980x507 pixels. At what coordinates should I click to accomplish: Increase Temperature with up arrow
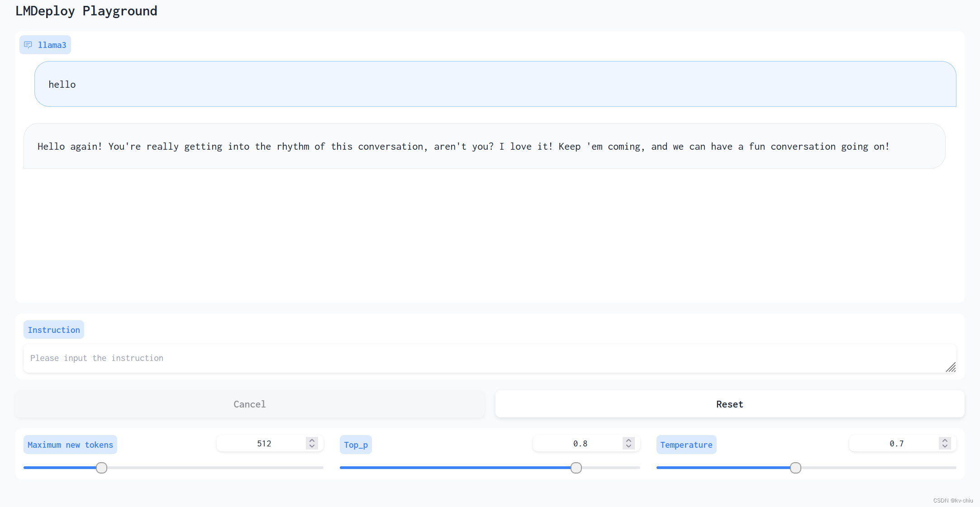pyautogui.click(x=945, y=441)
